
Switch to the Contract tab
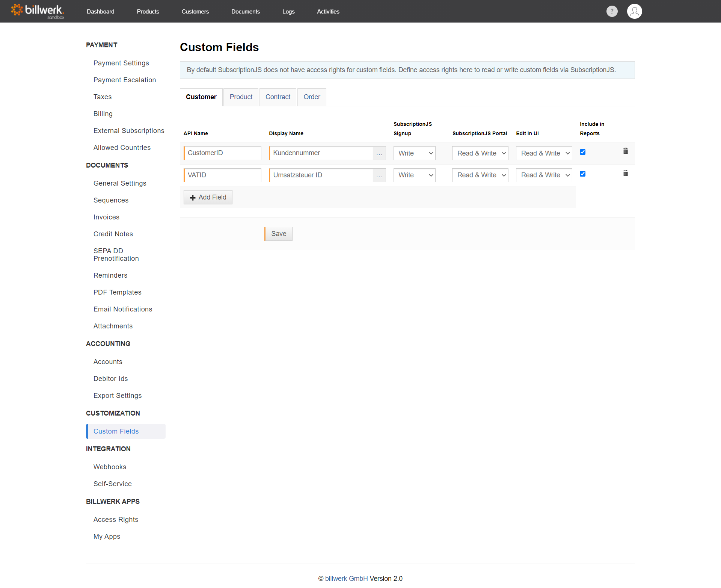[277, 97]
